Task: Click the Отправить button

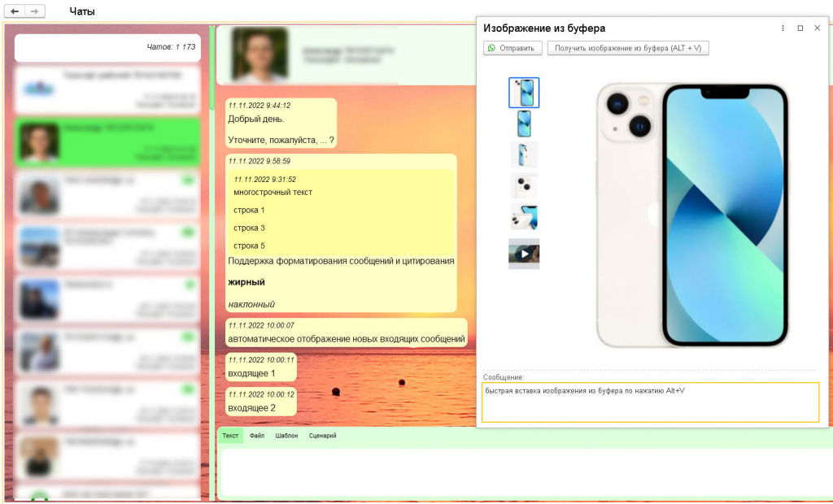Action: point(512,48)
